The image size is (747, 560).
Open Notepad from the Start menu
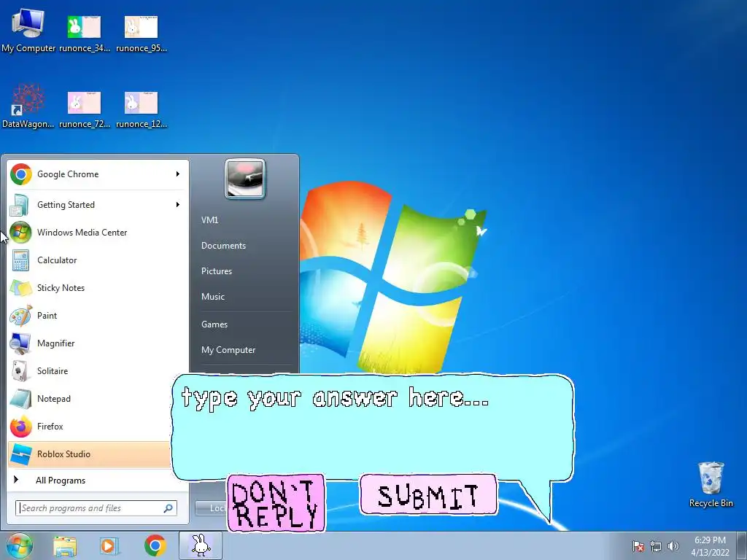(x=90, y=399)
